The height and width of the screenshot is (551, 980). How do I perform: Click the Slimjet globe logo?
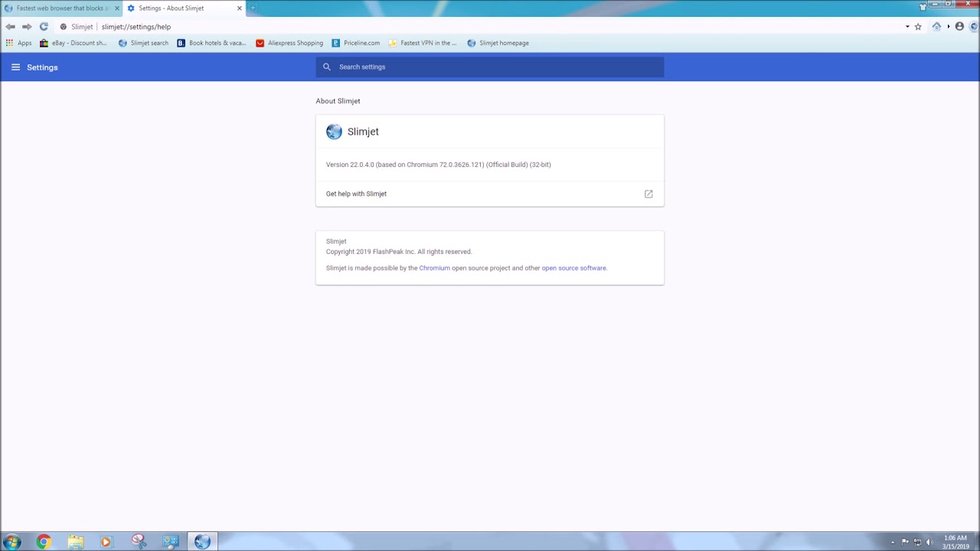coord(334,132)
